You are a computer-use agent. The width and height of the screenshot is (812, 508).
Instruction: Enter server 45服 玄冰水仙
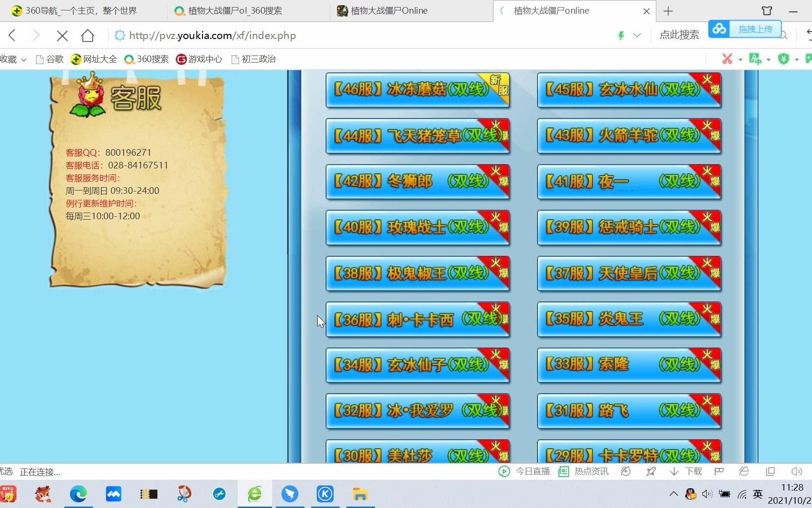(629, 90)
